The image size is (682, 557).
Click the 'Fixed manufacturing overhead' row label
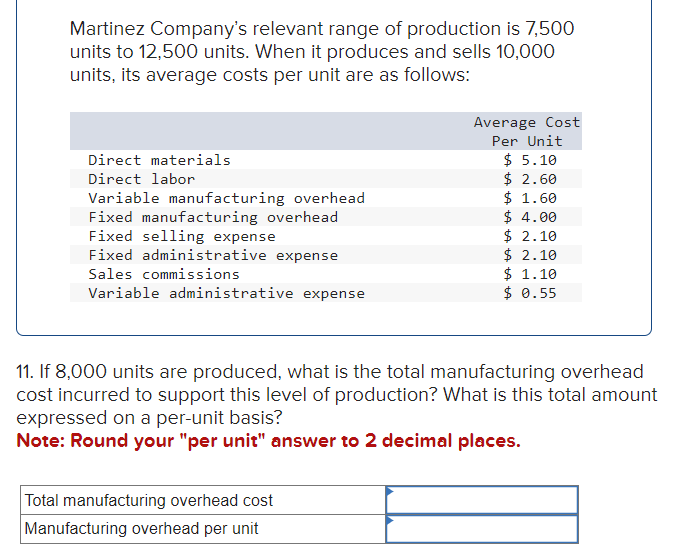(213, 217)
